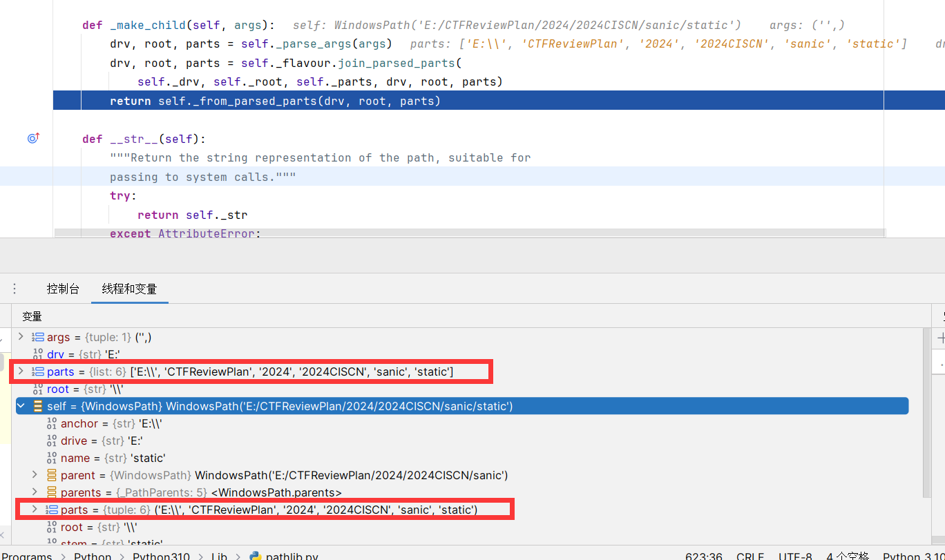Click the tuple icon of args variable
Screen dimensions: 945x560
pos(38,337)
